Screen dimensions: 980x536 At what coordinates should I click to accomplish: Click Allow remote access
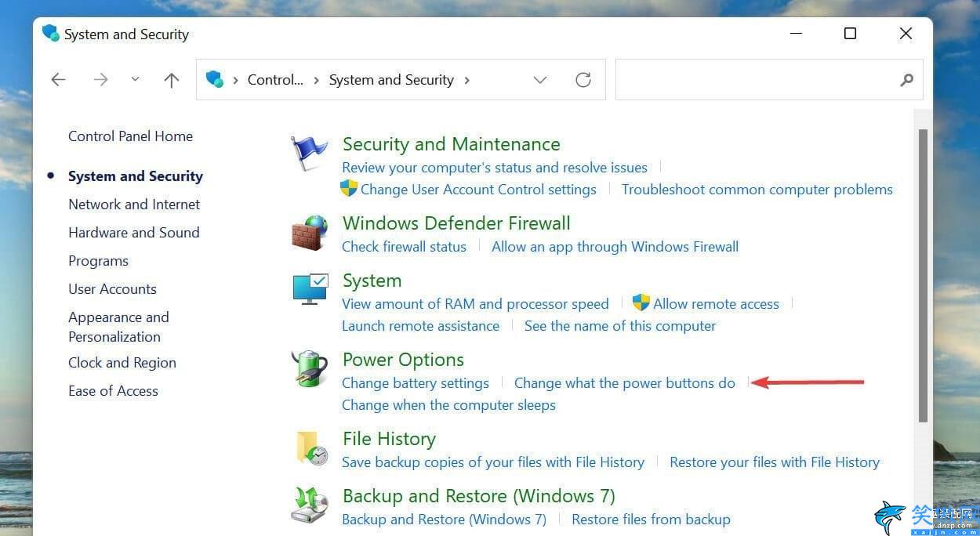(716, 304)
